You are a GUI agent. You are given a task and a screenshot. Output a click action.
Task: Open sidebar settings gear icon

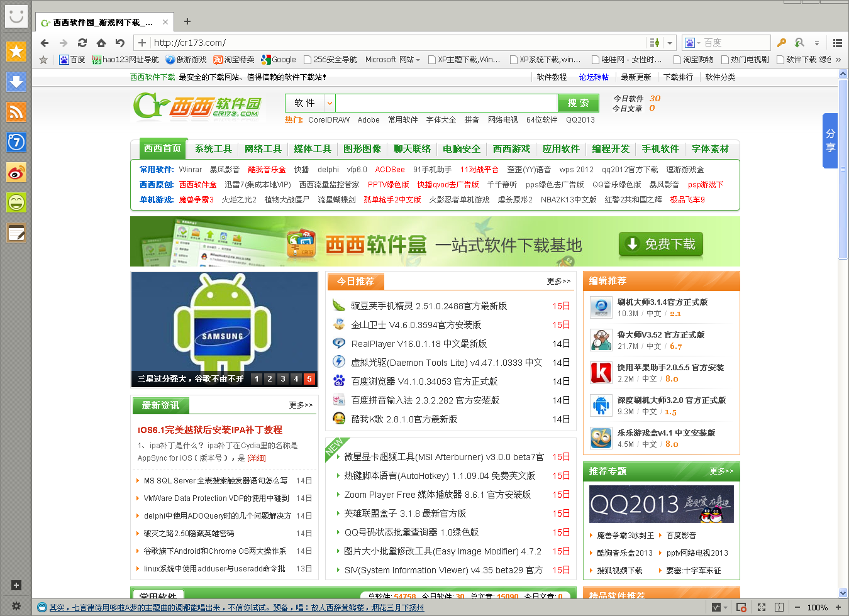pos(16,607)
